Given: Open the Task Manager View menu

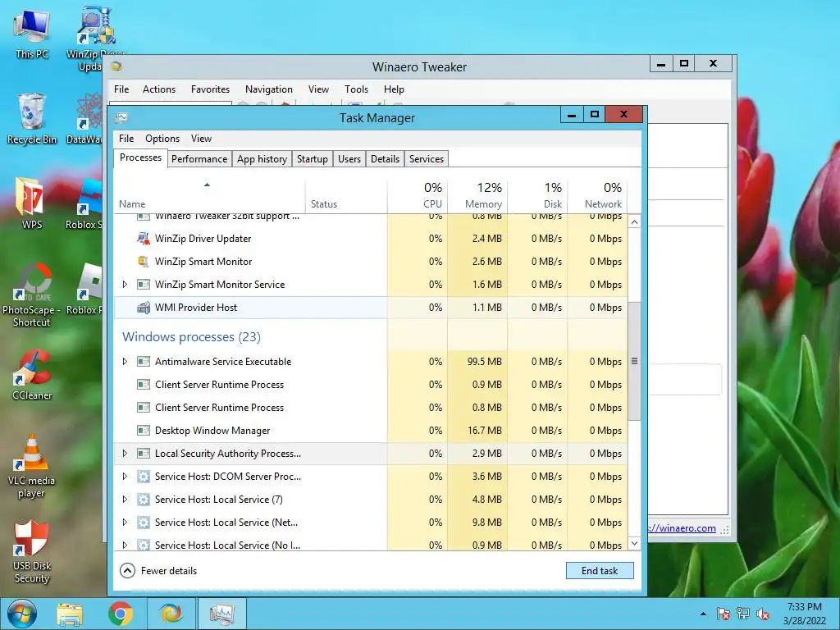Looking at the screenshot, I should (202, 138).
